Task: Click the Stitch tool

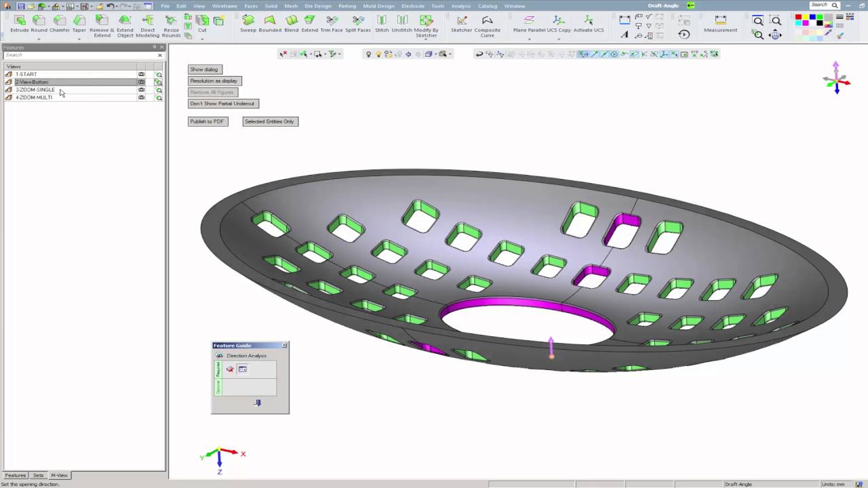Action: [382, 24]
